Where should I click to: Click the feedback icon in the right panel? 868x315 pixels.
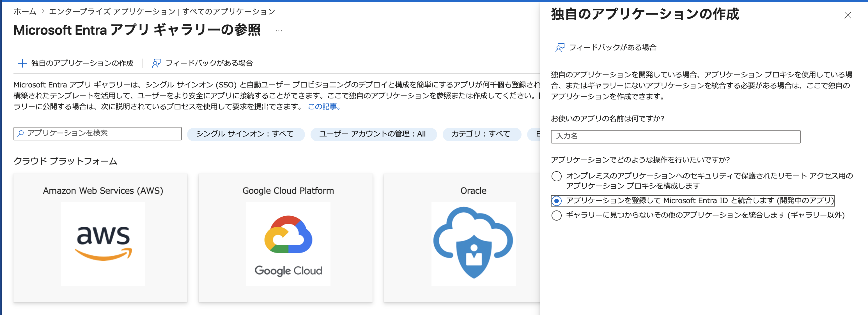tap(560, 47)
